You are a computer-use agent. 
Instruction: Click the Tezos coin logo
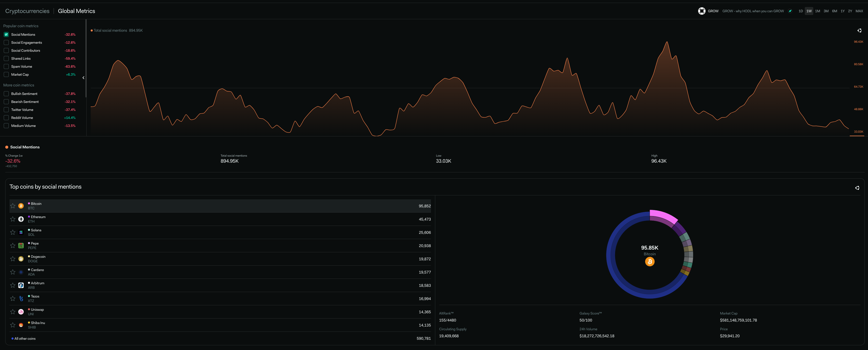coord(21,299)
